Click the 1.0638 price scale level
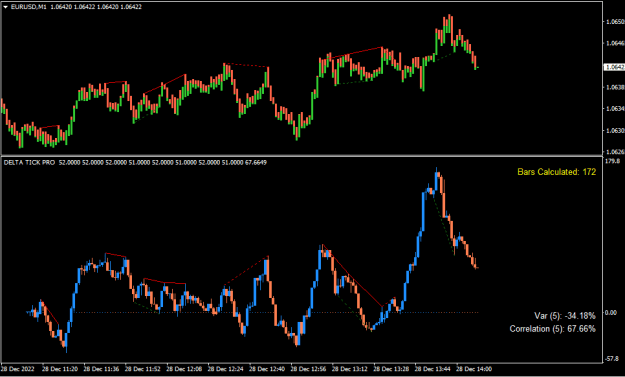Screen dimensions: 625x377 (x=615, y=87)
